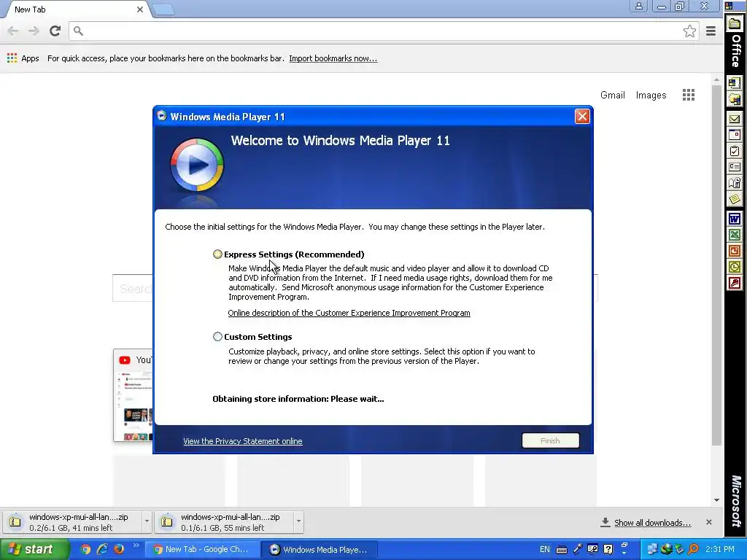Viewport: 747px width, 560px height.
Task: Close the Chrome downloads bar
Action: (x=709, y=522)
